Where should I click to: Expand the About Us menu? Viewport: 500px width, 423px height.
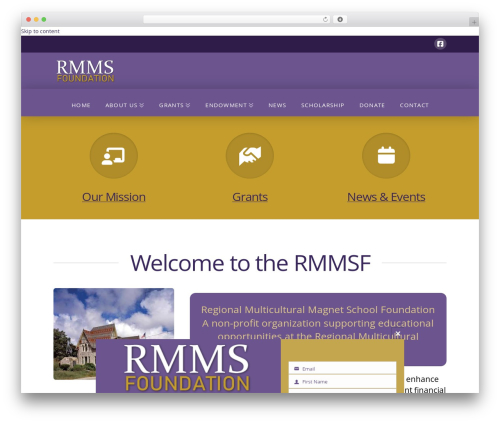click(124, 105)
